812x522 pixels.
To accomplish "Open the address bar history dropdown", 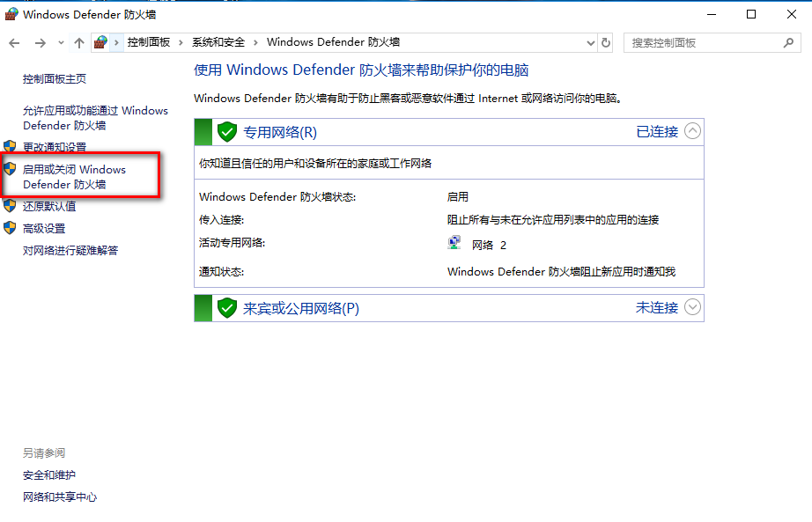I will (590, 42).
